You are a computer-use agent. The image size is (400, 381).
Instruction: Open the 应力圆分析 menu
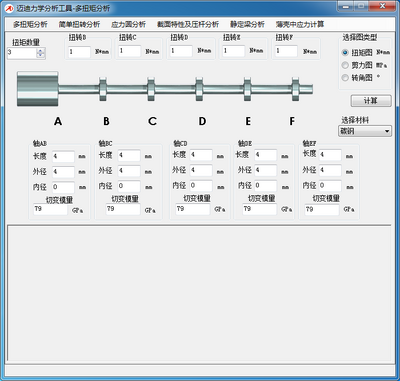(128, 24)
